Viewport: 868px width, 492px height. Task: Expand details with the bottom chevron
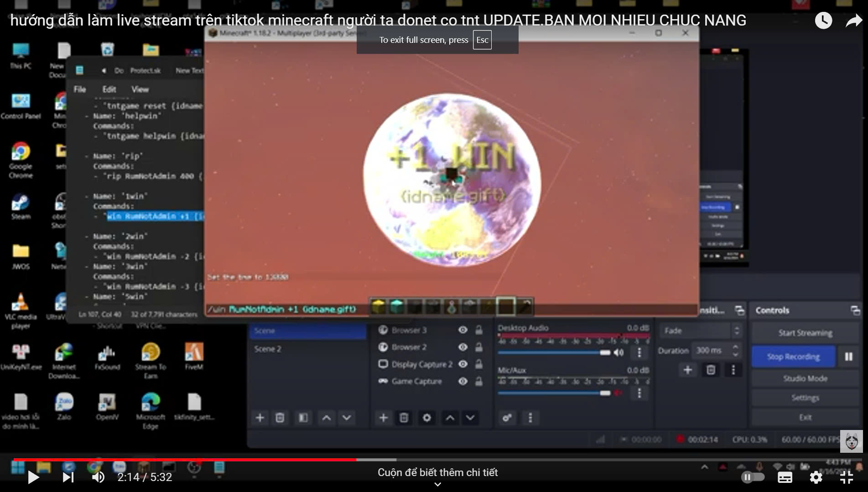437,484
